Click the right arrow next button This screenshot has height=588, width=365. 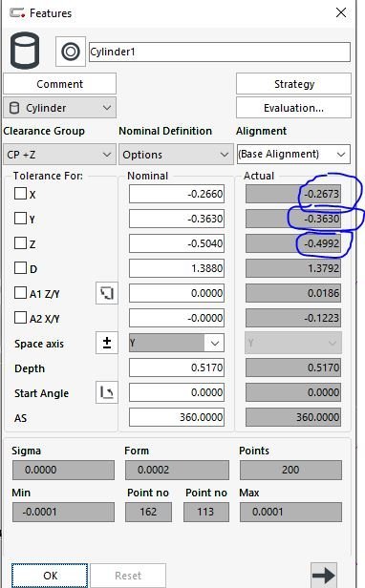(324, 575)
